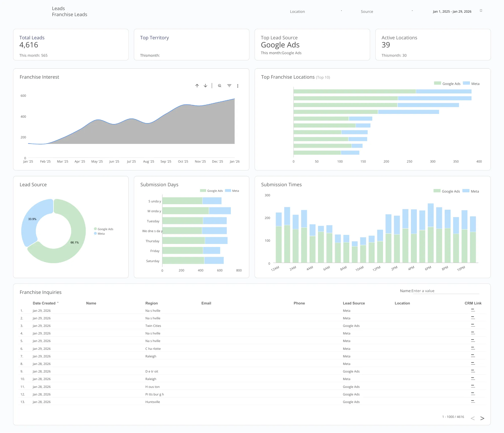504x433 pixels.
Task: Open the chart three-dot more menu
Action: [238, 86]
